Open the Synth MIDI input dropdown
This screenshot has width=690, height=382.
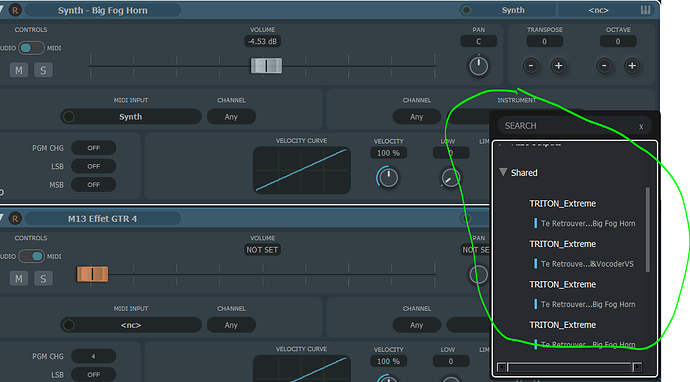point(131,117)
